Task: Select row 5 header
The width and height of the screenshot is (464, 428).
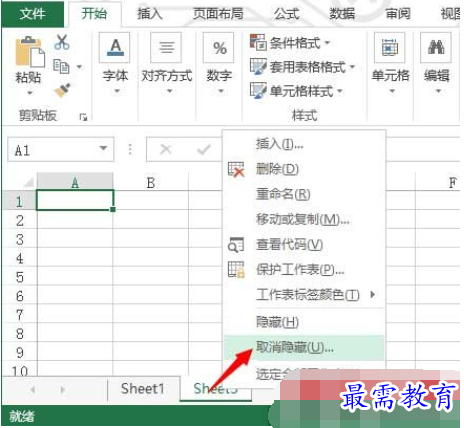Action: point(19,277)
